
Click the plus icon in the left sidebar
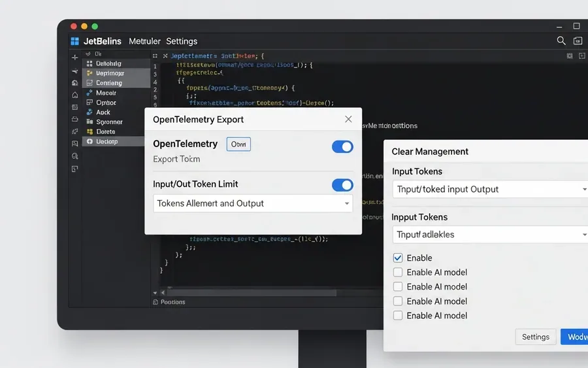click(x=74, y=58)
